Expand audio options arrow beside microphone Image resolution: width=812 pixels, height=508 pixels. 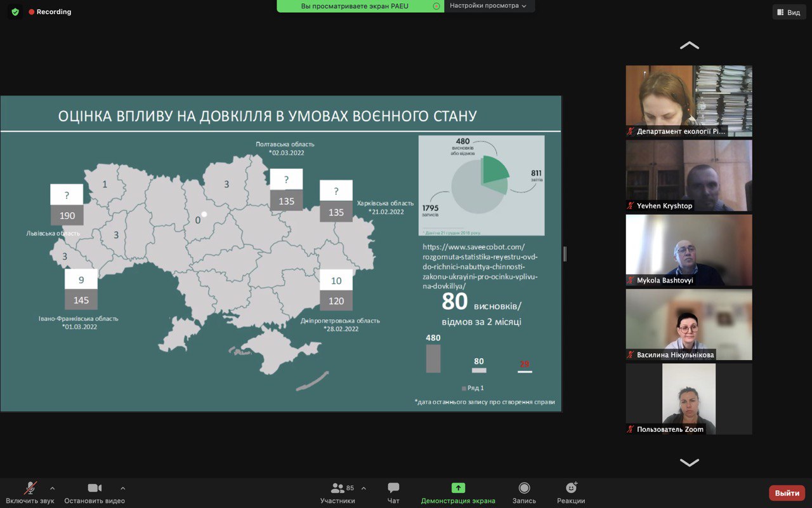coord(52,488)
